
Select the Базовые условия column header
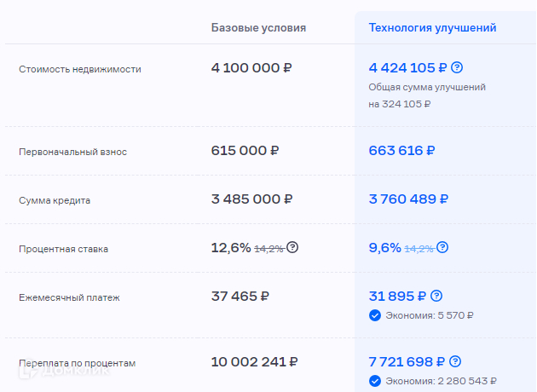[258, 28]
